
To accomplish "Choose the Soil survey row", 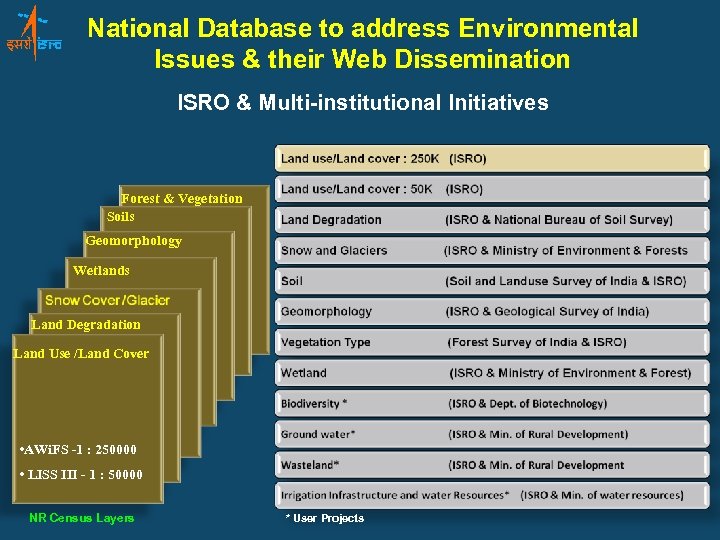I will [492, 281].
